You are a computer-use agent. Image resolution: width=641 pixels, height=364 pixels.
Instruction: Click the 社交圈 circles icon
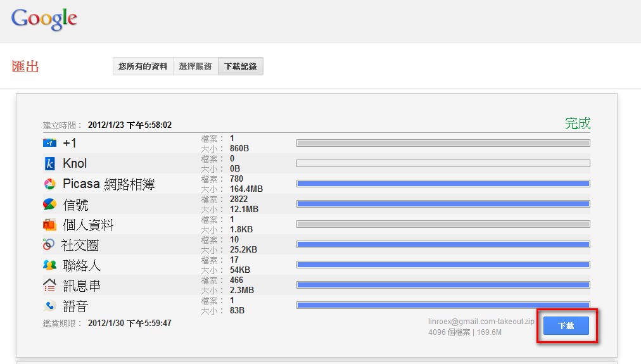(49, 244)
